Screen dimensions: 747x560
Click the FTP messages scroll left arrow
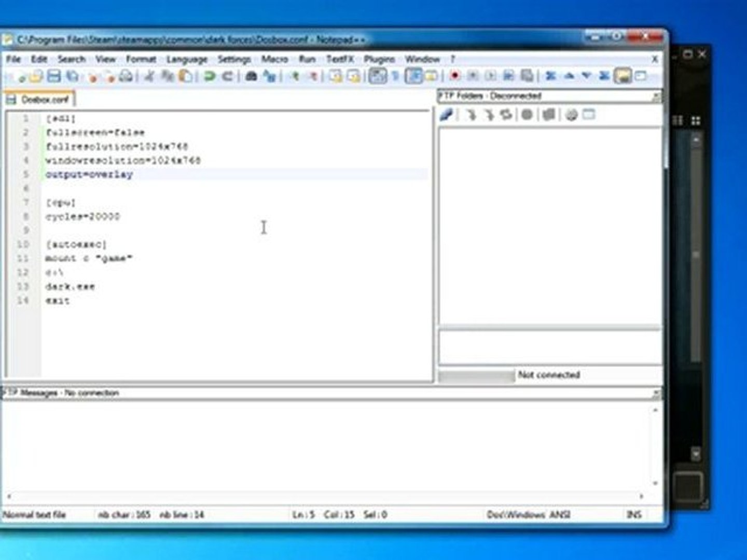9,496
